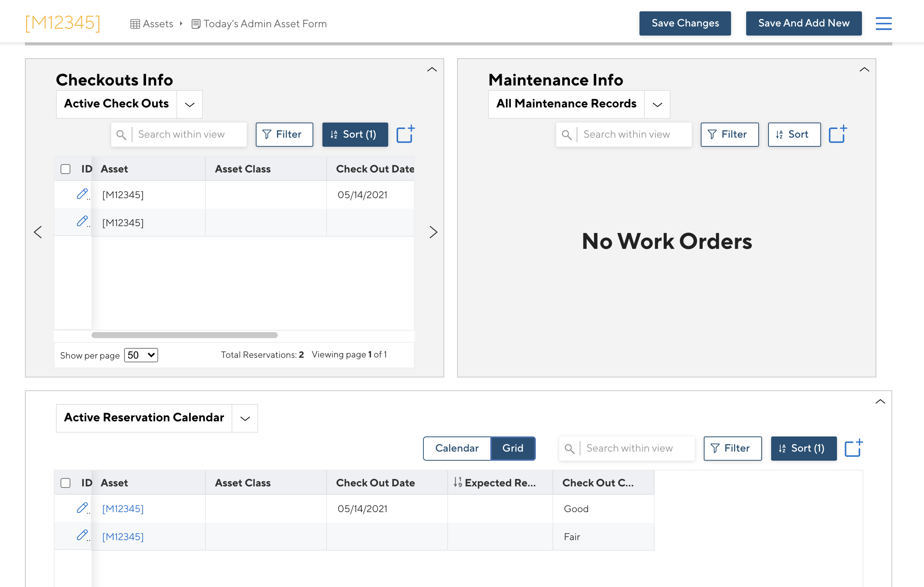Viewport: 924px width, 587px height.
Task: Open Filter in Maintenance Info
Action: point(730,134)
